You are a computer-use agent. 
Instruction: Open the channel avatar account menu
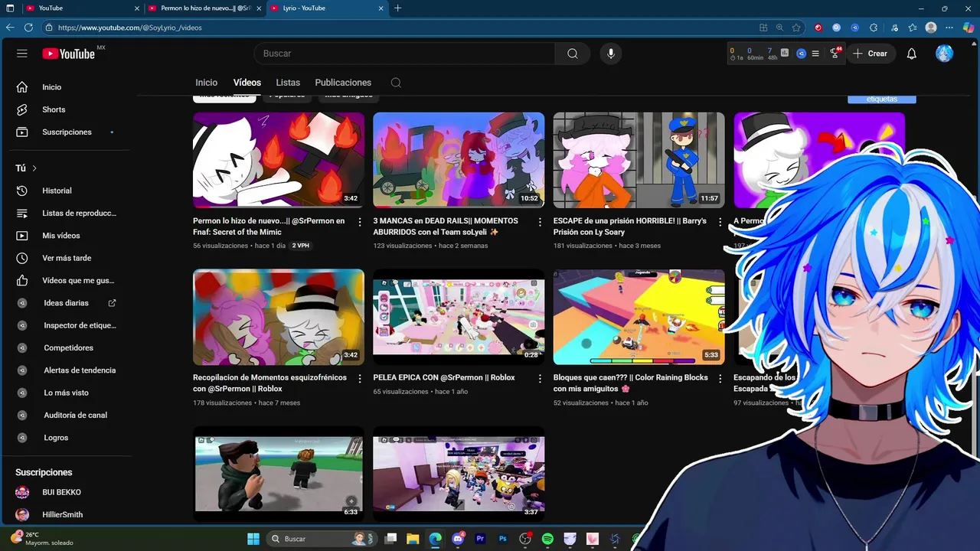945,54
